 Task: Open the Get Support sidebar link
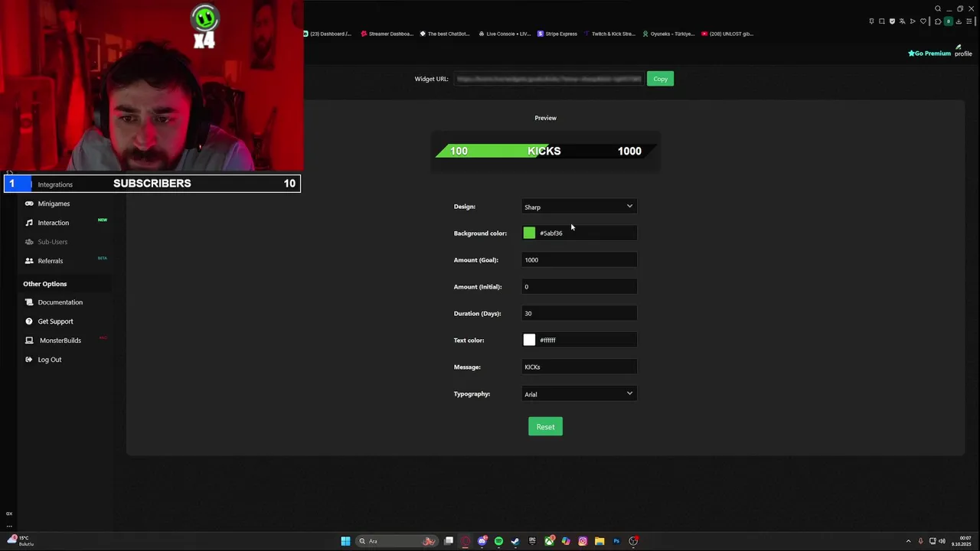pyautogui.click(x=56, y=321)
